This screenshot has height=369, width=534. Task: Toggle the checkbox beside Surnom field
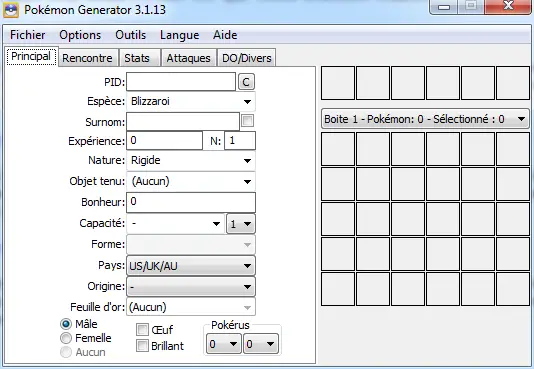(247, 121)
